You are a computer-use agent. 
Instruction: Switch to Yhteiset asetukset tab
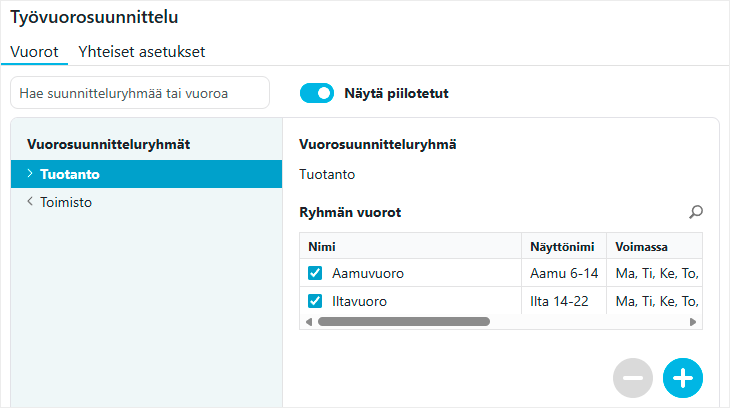(142, 52)
